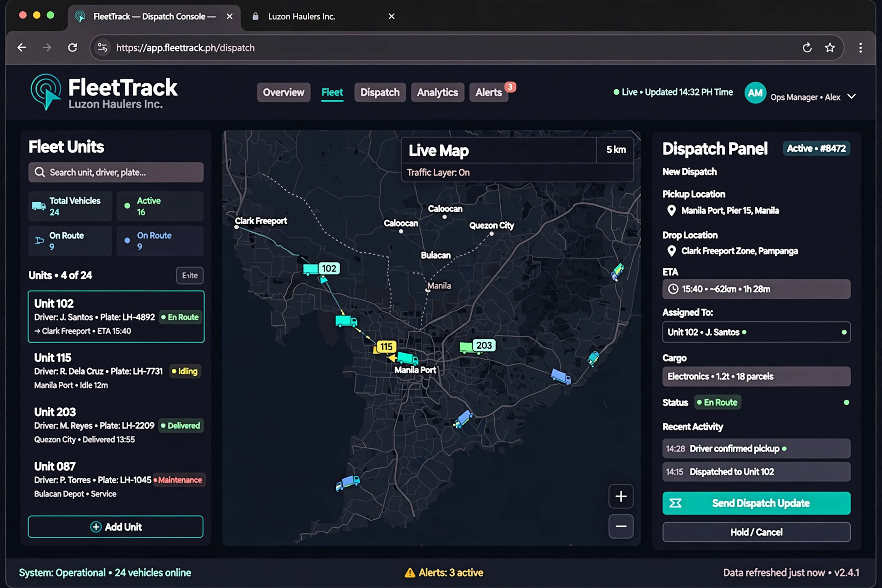Select truck marker 102 on the map
This screenshot has height=588, width=882.
pyautogui.click(x=322, y=269)
